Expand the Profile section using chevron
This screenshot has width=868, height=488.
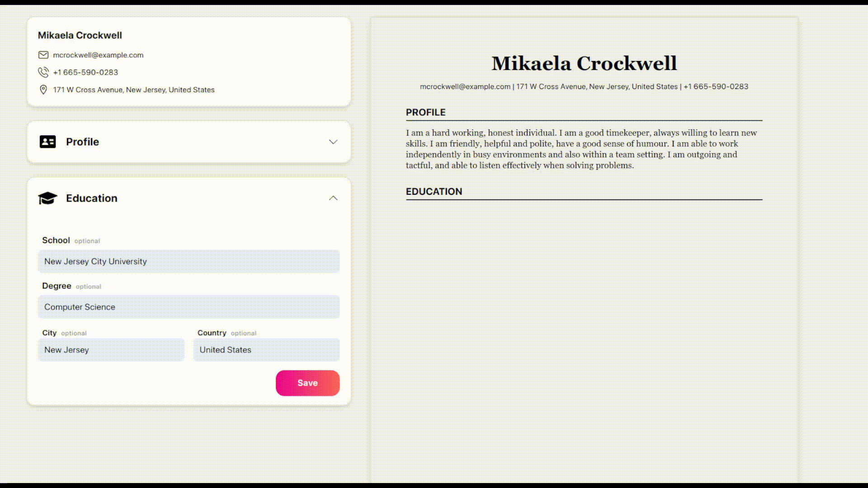tap(333, 142)
